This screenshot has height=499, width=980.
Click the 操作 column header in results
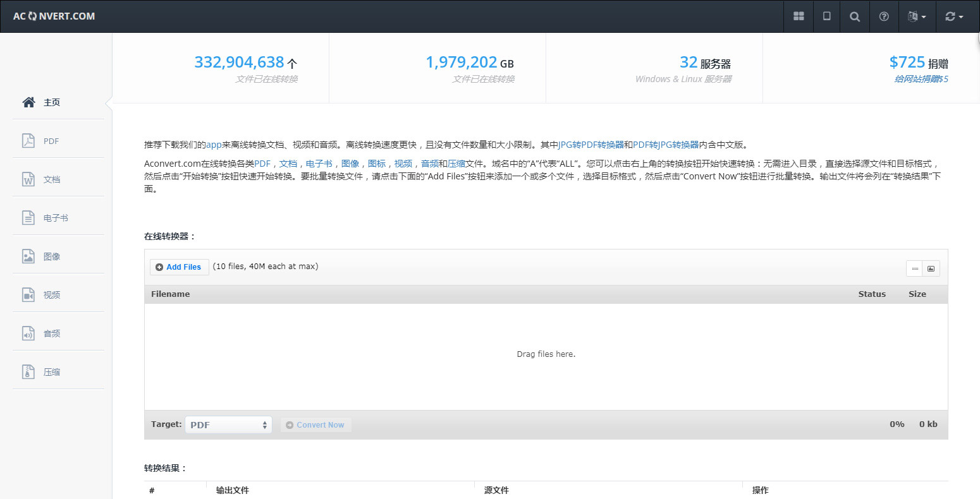[x=761, y=490]
